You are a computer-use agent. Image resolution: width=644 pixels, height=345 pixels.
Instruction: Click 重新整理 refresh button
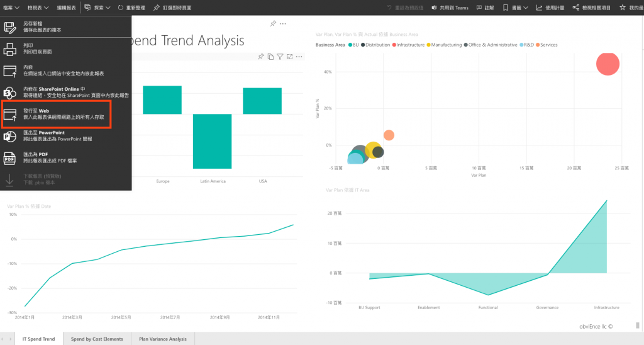(x=131, y=8)
